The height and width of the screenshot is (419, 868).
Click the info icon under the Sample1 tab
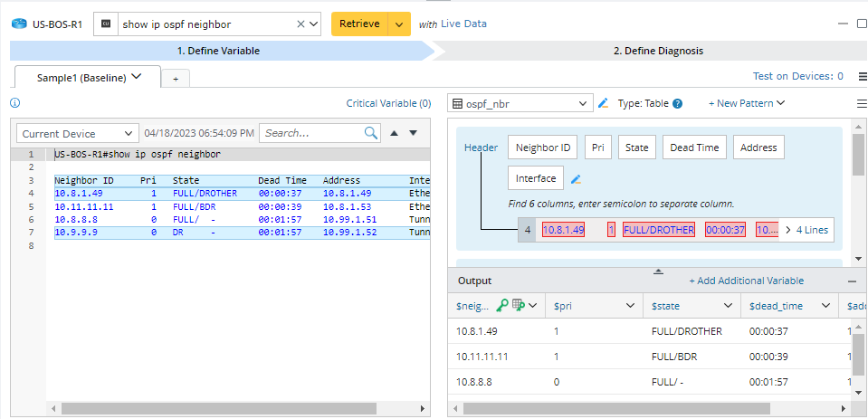[14, 103]
